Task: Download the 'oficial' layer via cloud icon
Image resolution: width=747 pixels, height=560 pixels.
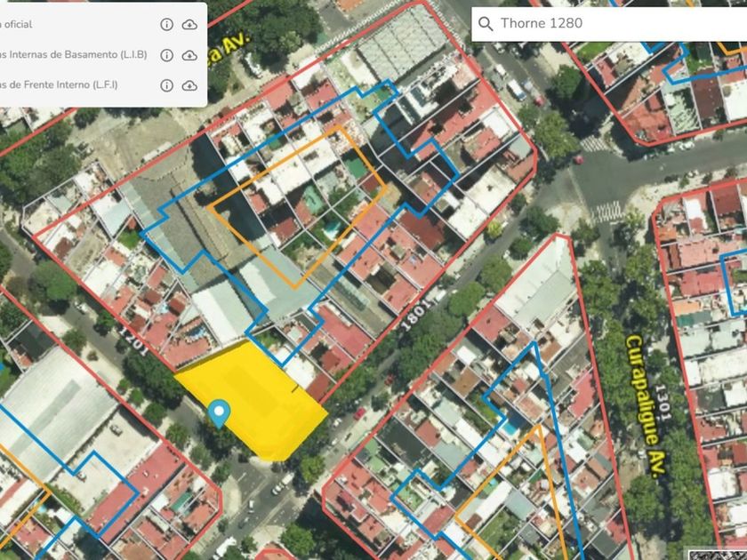Action: 189,25
